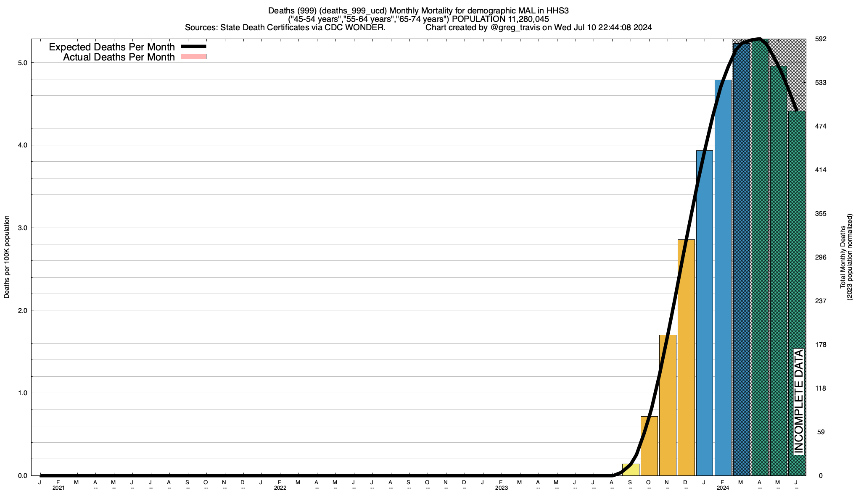The image size is (861, 504).
Task: Click the 2022 year label on x-axis
Action: 280,488
